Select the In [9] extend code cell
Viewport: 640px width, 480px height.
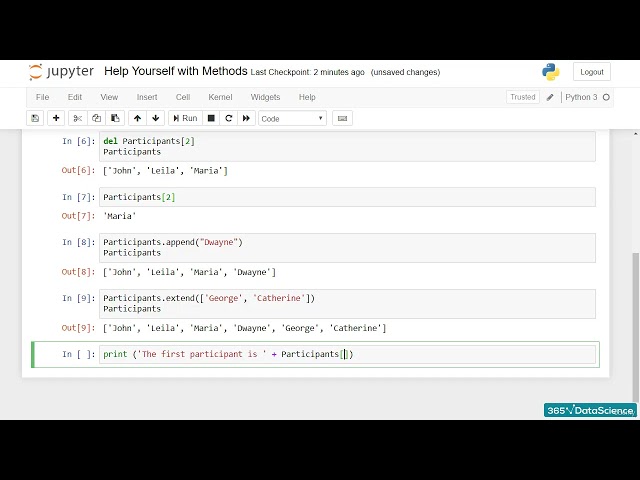pyautogui.click(x=347, y=304)
